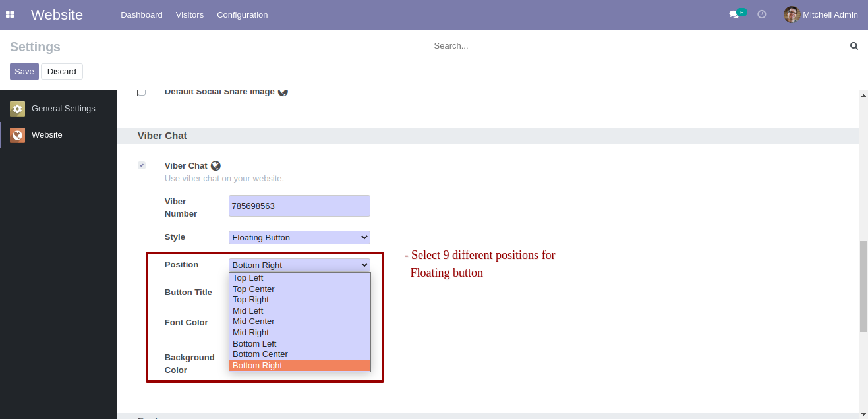868x419 pixels.
Task: Open the Style dropdown
Action: [299, 237]
